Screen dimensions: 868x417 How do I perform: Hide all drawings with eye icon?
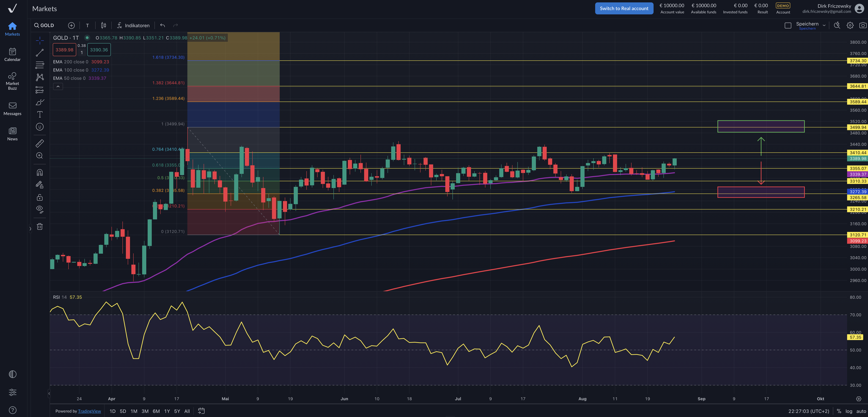[40, 209]
